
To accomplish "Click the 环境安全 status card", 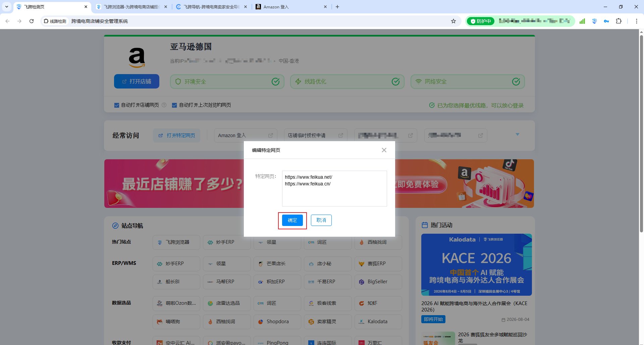I will [227, 81].
